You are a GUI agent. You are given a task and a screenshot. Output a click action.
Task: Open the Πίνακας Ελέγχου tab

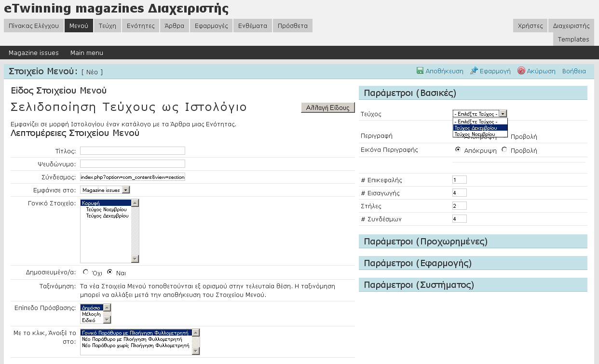[x=34, y=26]
